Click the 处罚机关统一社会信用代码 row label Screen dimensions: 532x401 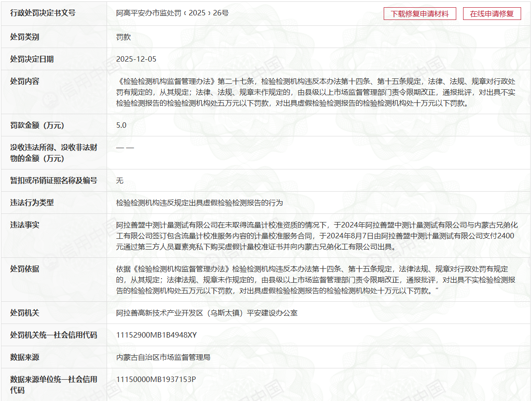[54, 335]
